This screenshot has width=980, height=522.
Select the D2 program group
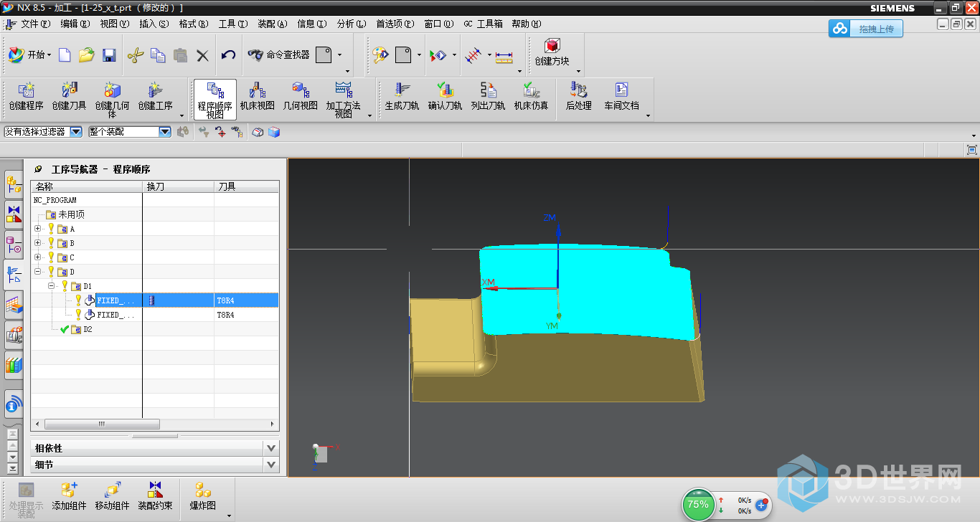[x=88, y=329]
